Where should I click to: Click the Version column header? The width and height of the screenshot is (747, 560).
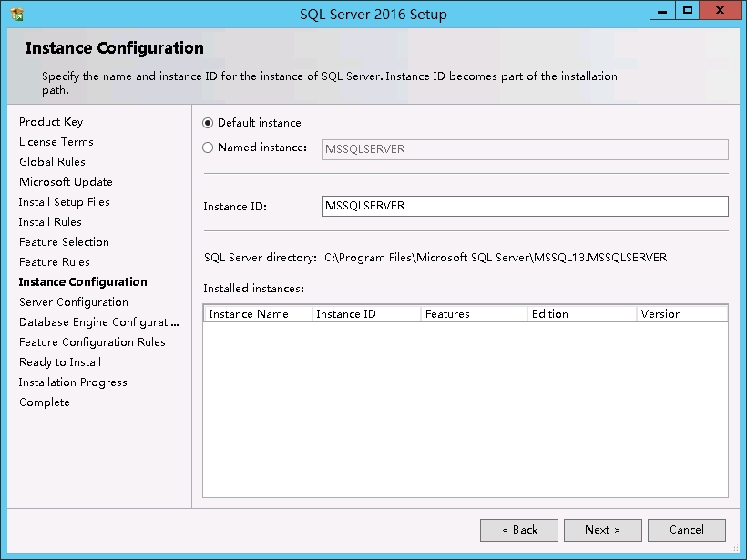682,314
